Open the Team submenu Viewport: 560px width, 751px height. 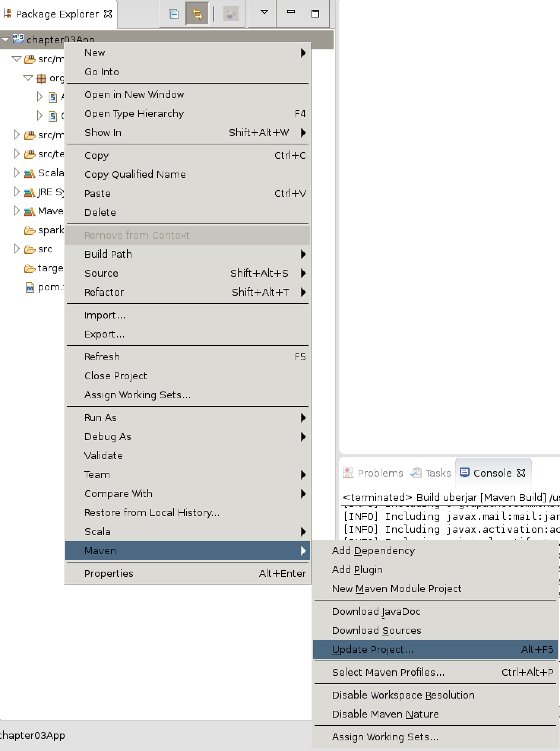[188, 475]
